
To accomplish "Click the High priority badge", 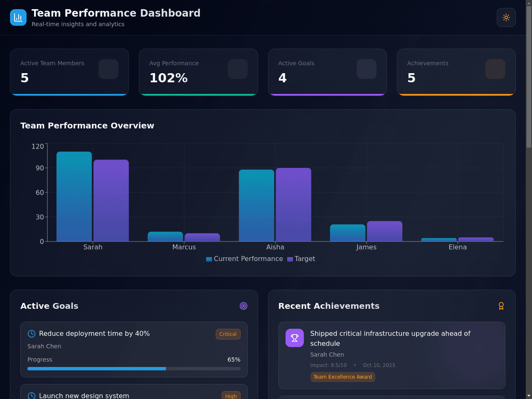I will [231, 396].
